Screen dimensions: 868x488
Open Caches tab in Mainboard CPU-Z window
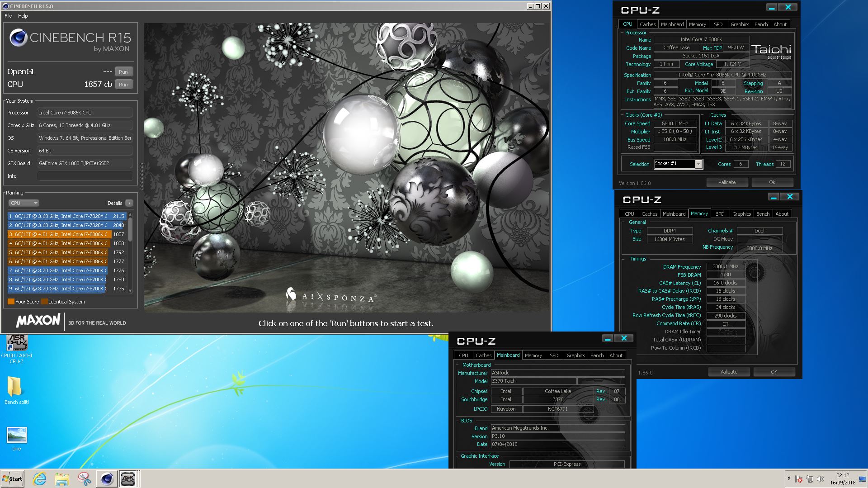click(x=483, y=355)
